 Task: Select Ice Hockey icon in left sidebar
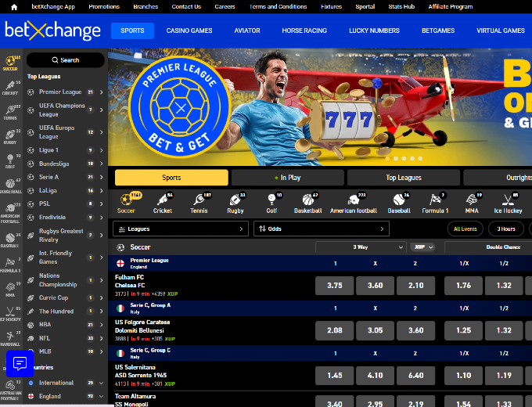pyautogui.click(x=10, y=314)
